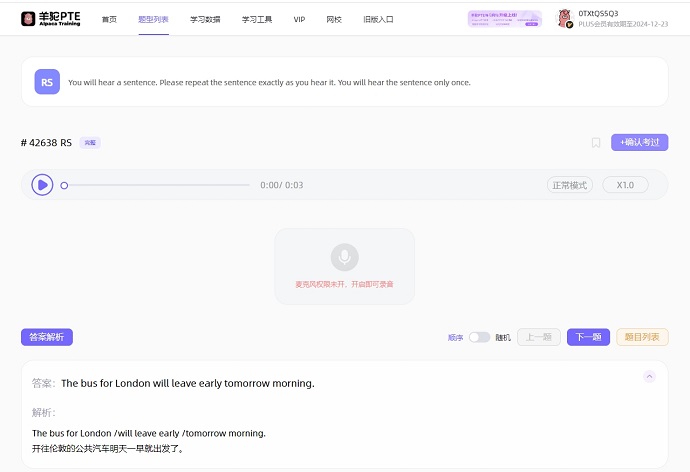Viewport: 690px width, 472px height.
Task: Click the Alpaca PTE logo
Action: 51,18
